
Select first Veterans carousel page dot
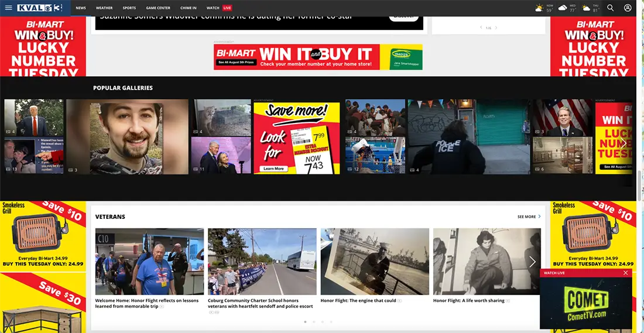pyautogui.click(x=305, y=322)
